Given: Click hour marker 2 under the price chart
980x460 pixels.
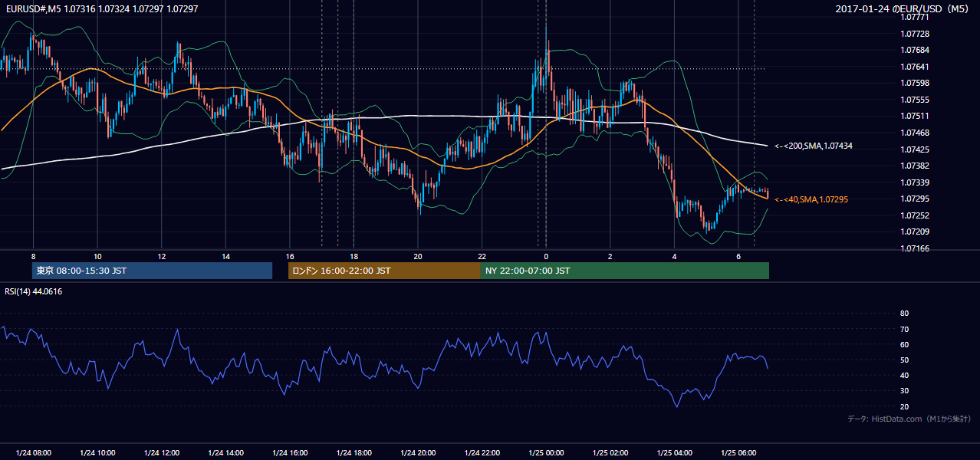Looking at the screenshot, I should click(x=610, y=256).
